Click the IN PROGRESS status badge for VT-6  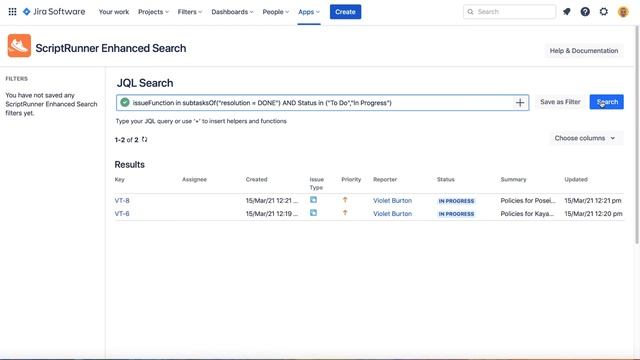(x=456, y=214)
